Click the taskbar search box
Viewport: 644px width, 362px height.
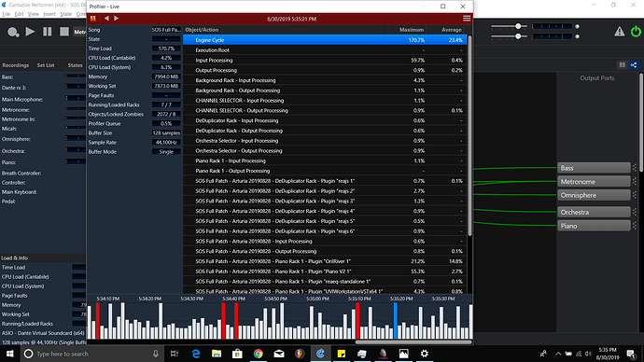click(x=92, y=354)
